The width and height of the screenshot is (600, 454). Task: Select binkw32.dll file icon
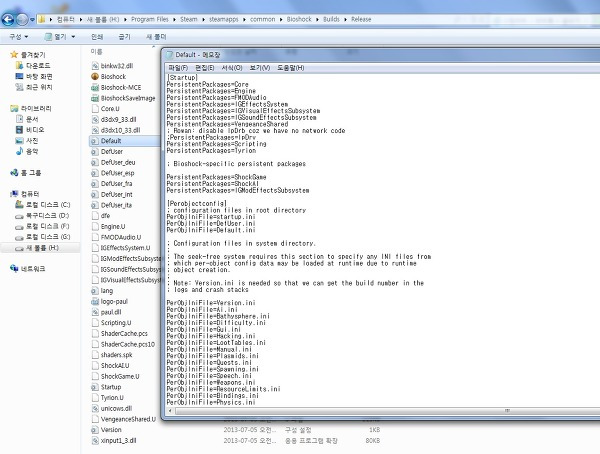(95, 66)
